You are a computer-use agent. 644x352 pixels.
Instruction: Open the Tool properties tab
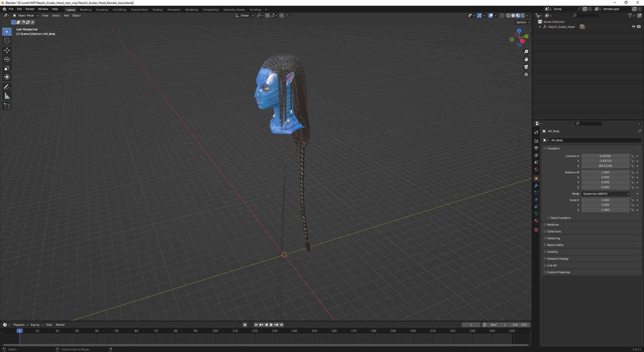tap(536, 132)
